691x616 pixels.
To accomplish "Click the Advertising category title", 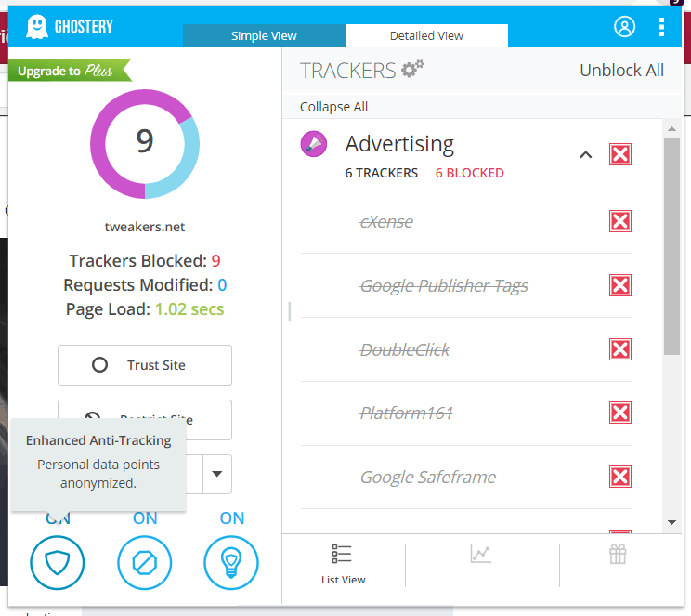I will pos(399,144).
